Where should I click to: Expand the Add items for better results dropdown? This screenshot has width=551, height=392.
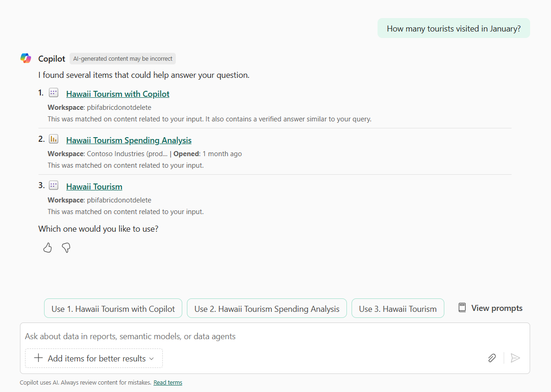(94, 358)
